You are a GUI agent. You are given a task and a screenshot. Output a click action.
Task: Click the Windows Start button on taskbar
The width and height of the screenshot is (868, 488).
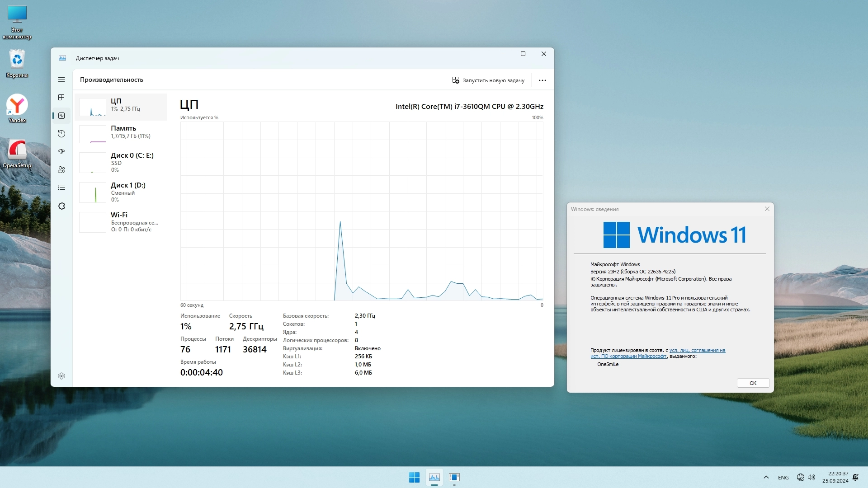[414, 477]
